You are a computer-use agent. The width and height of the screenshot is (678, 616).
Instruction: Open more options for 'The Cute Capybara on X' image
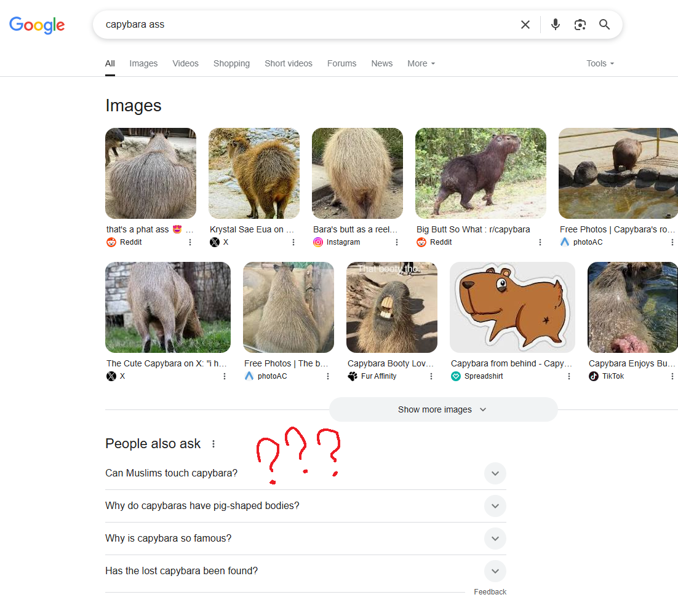[225, 376]
